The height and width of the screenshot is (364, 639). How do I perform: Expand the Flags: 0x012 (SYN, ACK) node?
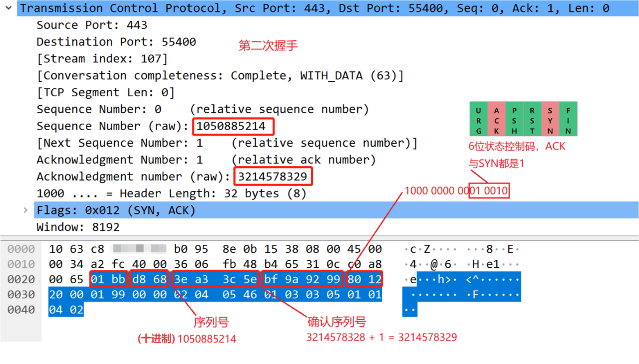[x=25, y=210]
